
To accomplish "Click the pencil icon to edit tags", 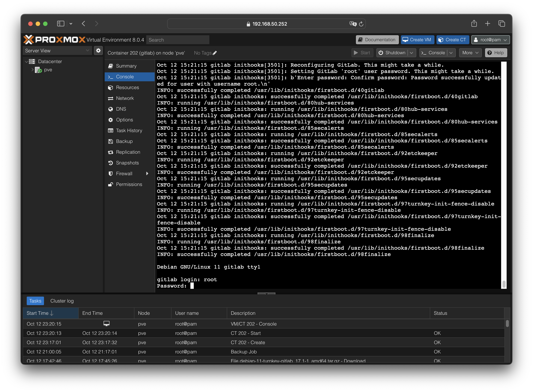I will pyautogui.click(x=215, y=53).
